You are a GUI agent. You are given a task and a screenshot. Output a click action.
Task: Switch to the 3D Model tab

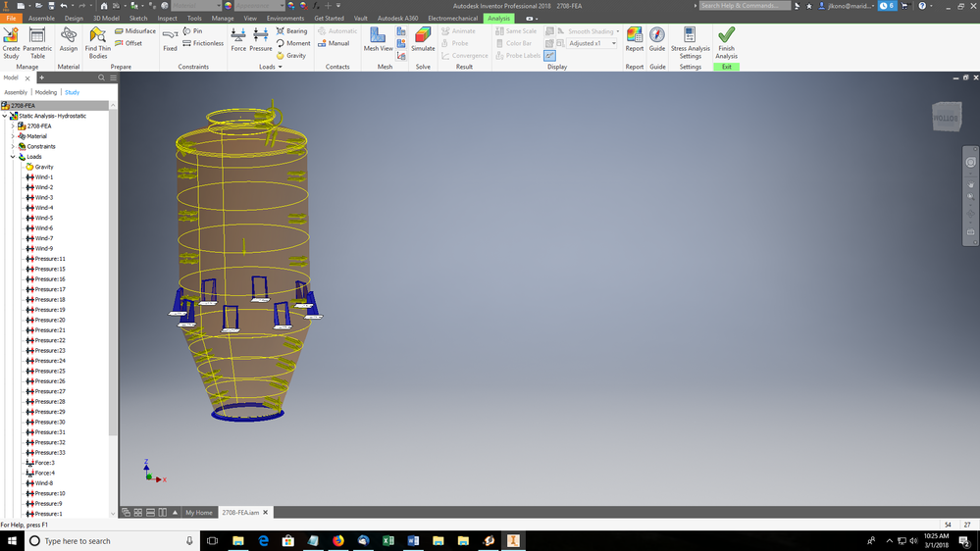click(x=106, y=18)
